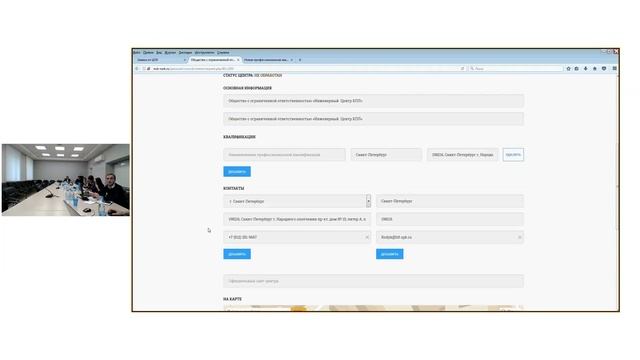Open the Закладки menu
This screenshot has height=360, width=640.
(x=185, y=53)
